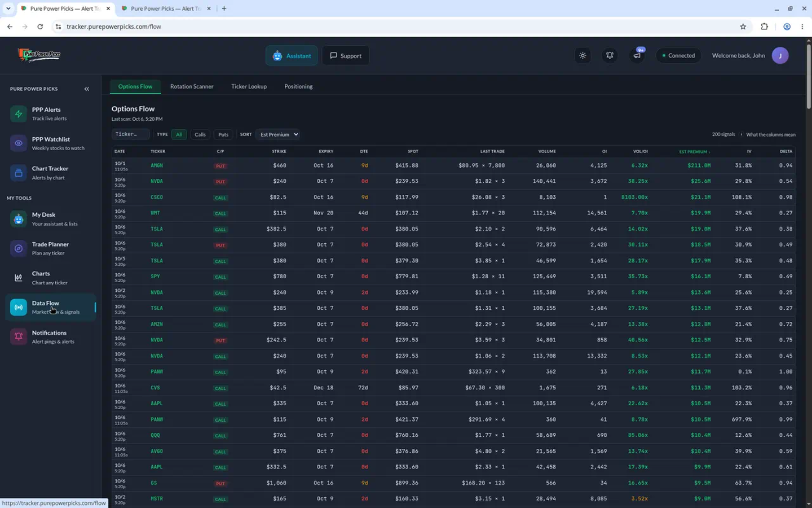
Task: Click the SPY ticker cell
Action: (155, 277)
